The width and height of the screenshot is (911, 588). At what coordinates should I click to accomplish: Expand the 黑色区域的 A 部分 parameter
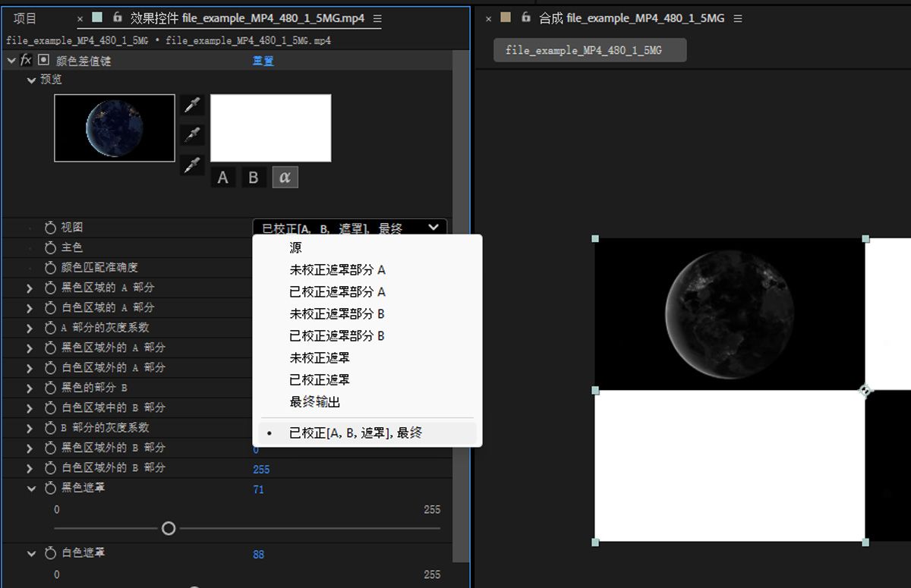coord(28,288)
